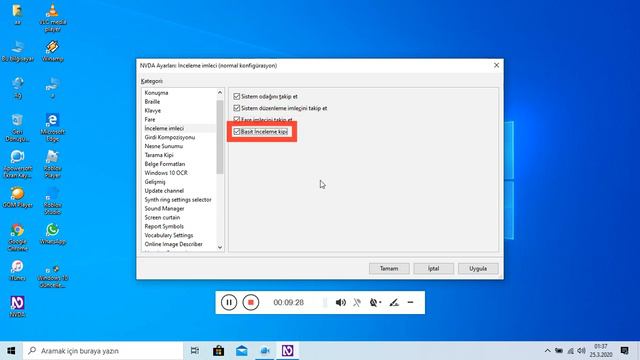This screenshot has height=360, width=640.
Task: Open Roblox Player desktop shortcut
Action: coord(53,164)
